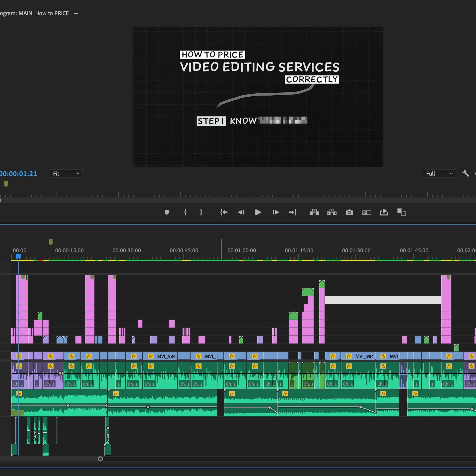Click the Extract button
Screen dimensions: 476x476
[332, 212]
